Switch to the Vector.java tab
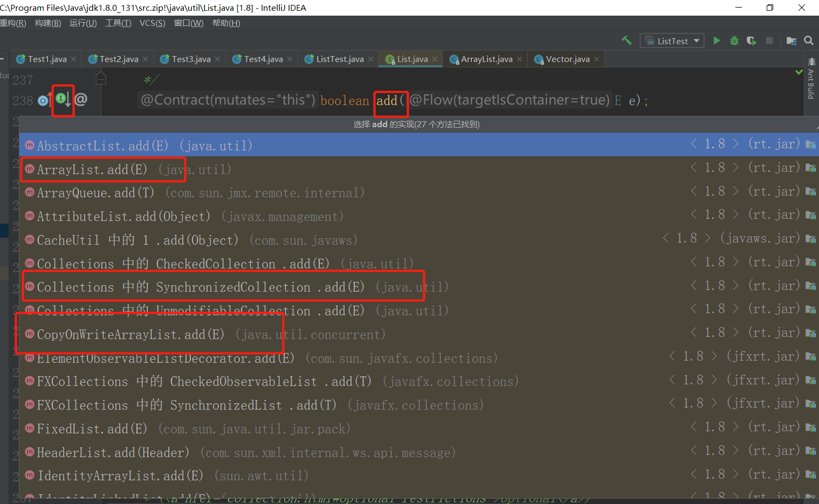Image resolution: width=819 pixels, height=504 pixels. [x=567, y=59]
